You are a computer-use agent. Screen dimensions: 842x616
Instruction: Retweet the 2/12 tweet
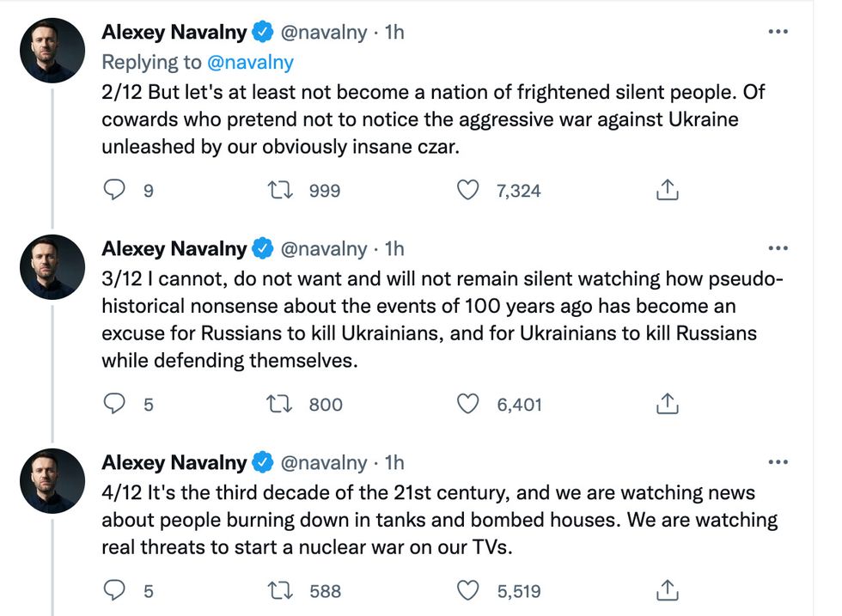279,190
